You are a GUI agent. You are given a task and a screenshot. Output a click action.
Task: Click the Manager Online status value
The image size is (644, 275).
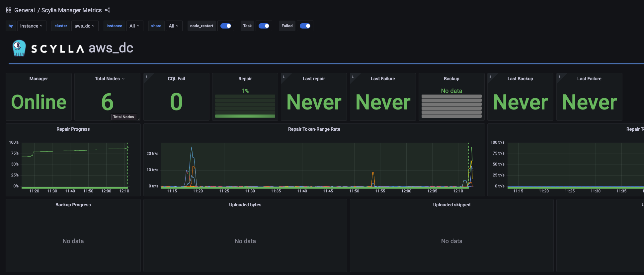point(39,102)
